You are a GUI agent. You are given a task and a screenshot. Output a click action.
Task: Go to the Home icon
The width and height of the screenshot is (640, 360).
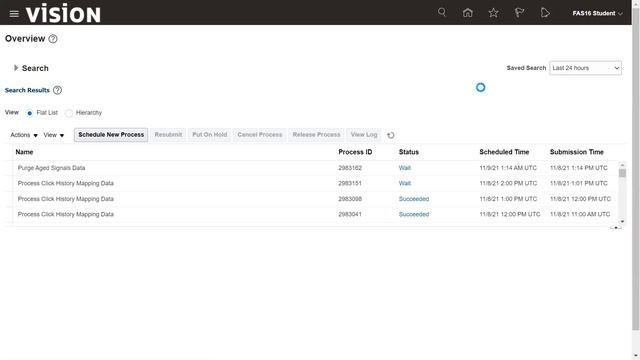pyautogui.click(x=468, y=13)
